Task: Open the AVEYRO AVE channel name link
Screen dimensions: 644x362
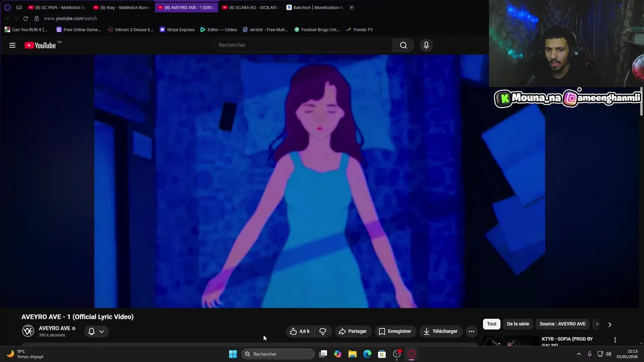Action: point(54,328)
